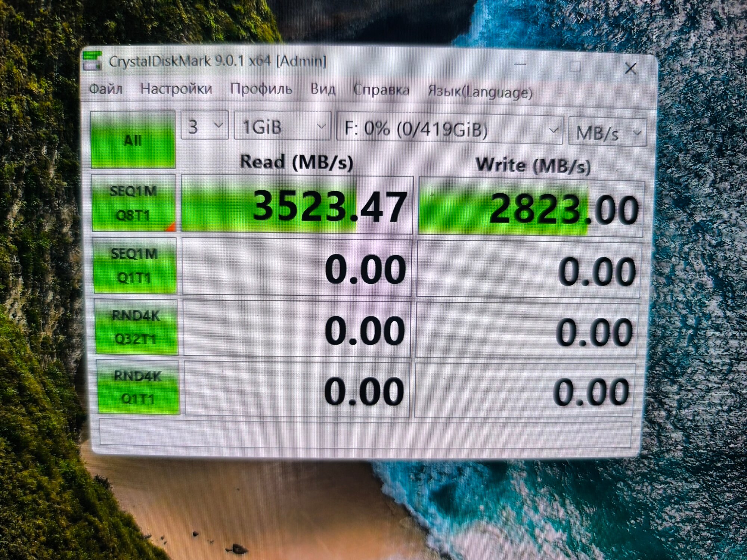Open the Вид menu
This screenshot has width=747, height=560.
click(x=323, y=90)
